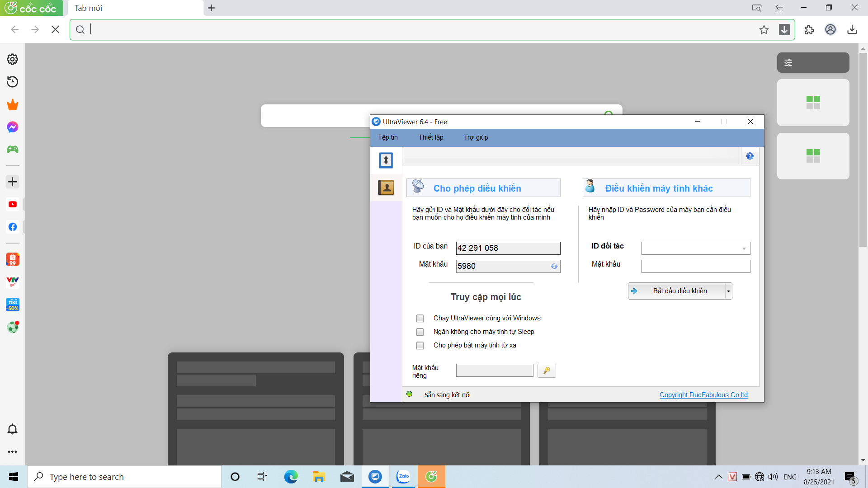This screenshot has width=868, height=488.
Task: Open Cortana circle on taskbar
Action: 235,477
